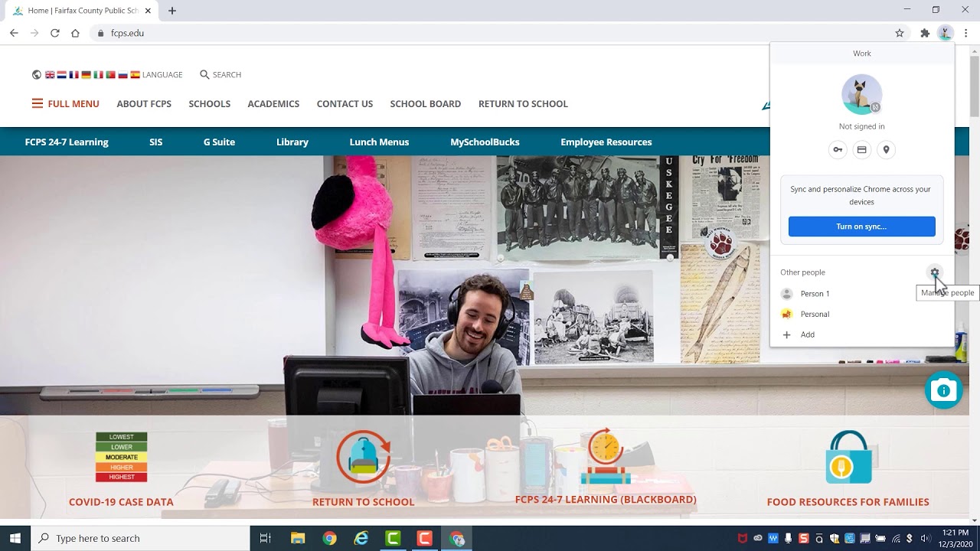Click the Food Resources lunch bag icon
980x551 pixels.
[x=848, y=457]
